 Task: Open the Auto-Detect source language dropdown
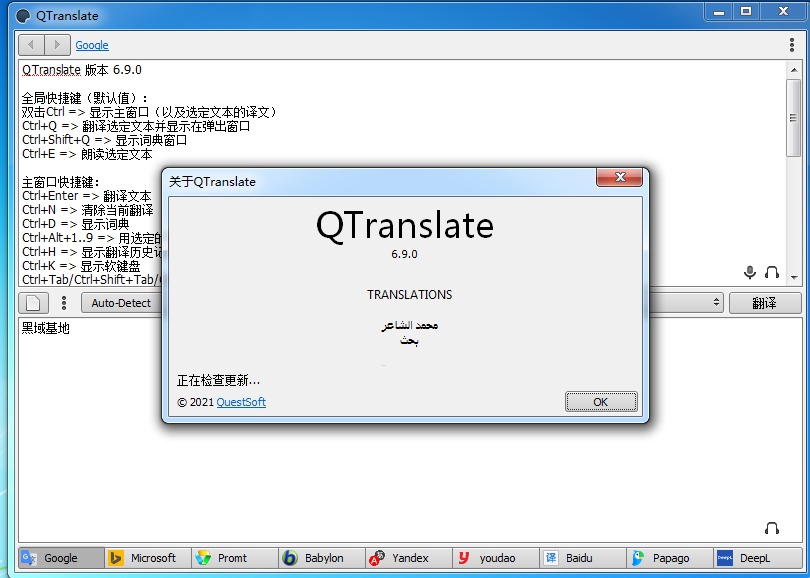click(x=121, y=303)
